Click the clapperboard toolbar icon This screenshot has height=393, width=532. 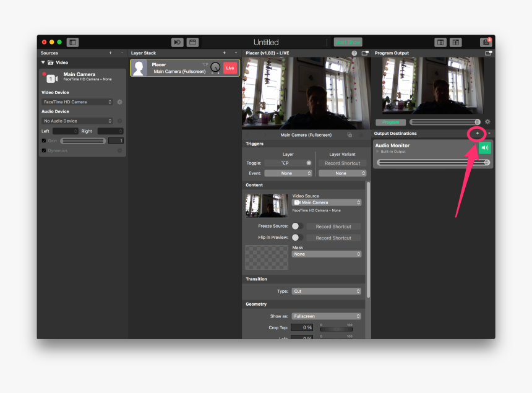click(x=192, y=43)
